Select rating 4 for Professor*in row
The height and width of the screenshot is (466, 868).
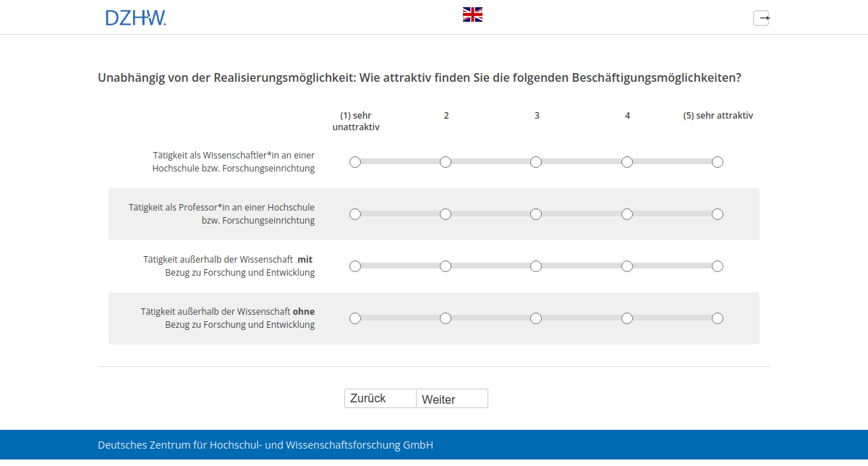click(x=626, y=213)
